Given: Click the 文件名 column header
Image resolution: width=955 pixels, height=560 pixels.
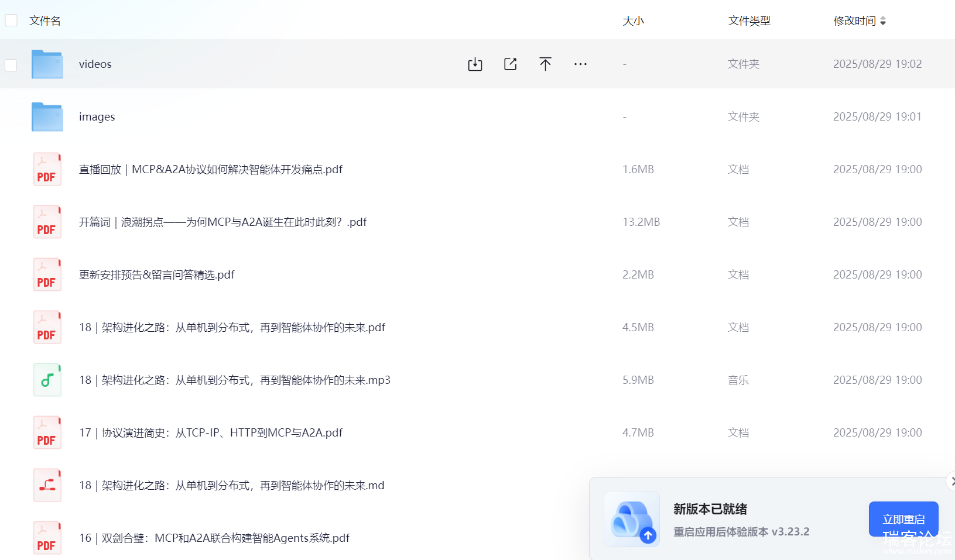Looking at the screenshot, I should (x=45, y=21).
